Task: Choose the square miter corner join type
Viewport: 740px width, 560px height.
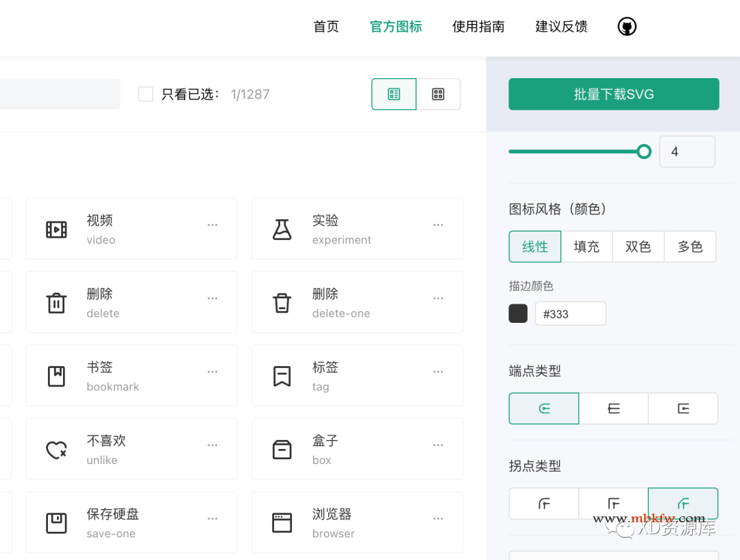Action: click(x=613, y=504)
